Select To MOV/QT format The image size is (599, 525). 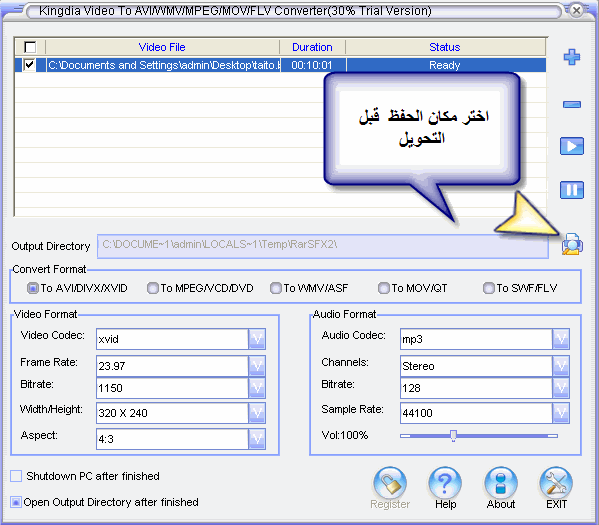383,288
